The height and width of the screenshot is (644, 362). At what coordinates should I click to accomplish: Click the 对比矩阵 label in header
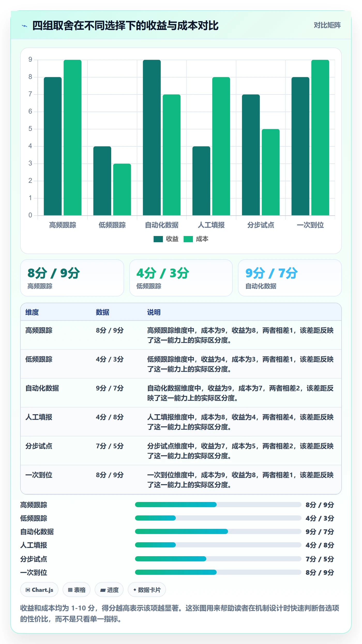click(327, 25)
